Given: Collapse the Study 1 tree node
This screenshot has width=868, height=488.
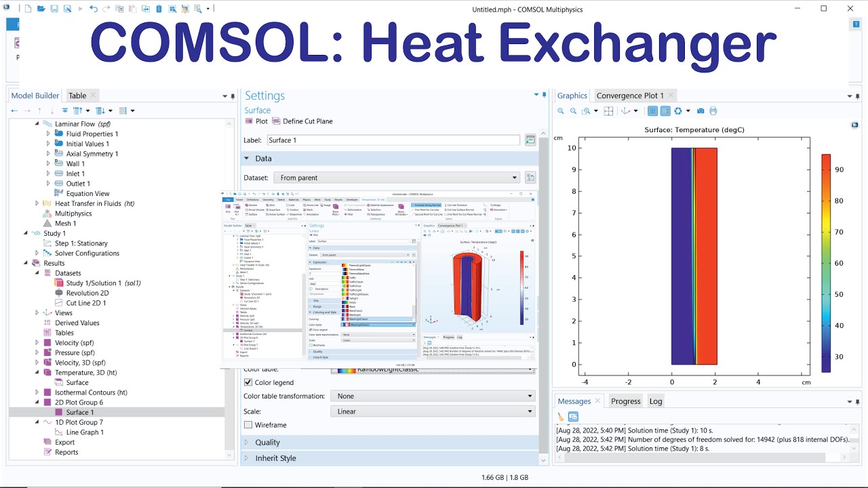Looking at the screenshot, I should click(x=26, y=233).
